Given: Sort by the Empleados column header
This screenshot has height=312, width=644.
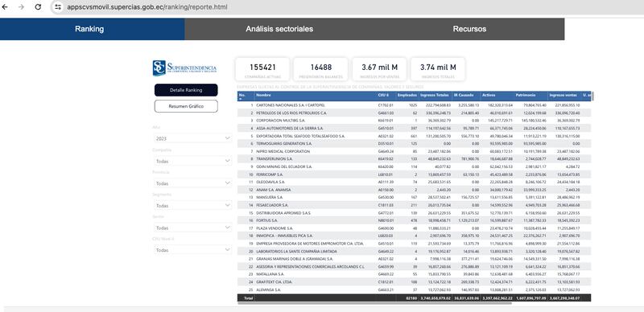Looking at the screenshot, I should 407,95.
